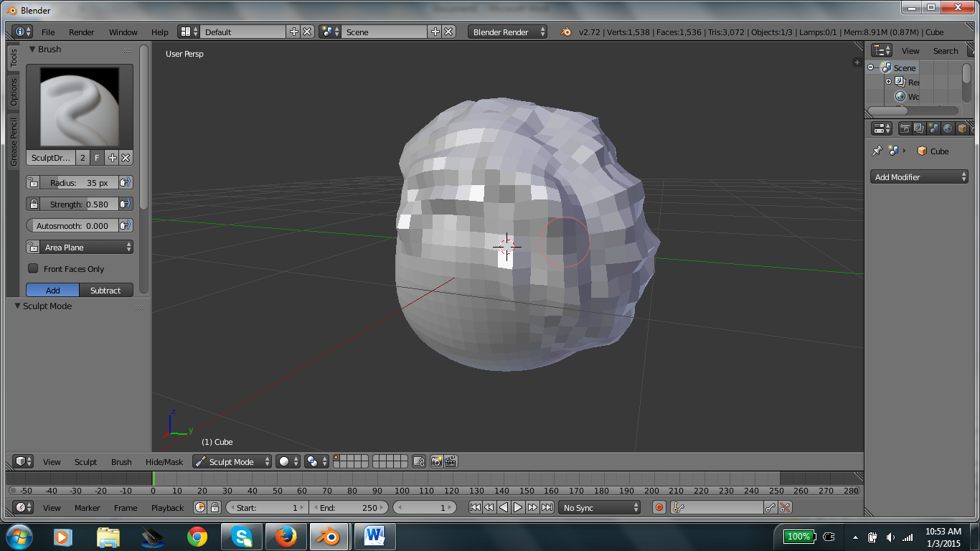Screen dimensions: 980x551
Task: Select the first layer button
Action: [x=337, y=458]
